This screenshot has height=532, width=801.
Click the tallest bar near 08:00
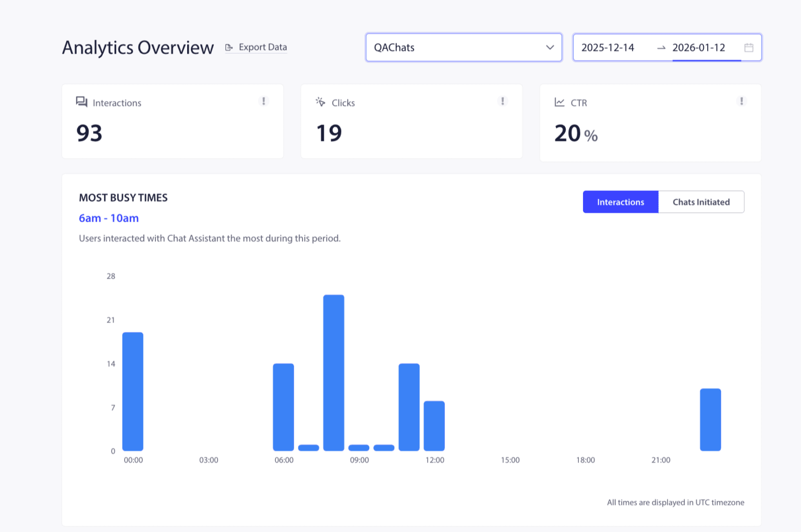pyautogui.click(x=334, y=371)
